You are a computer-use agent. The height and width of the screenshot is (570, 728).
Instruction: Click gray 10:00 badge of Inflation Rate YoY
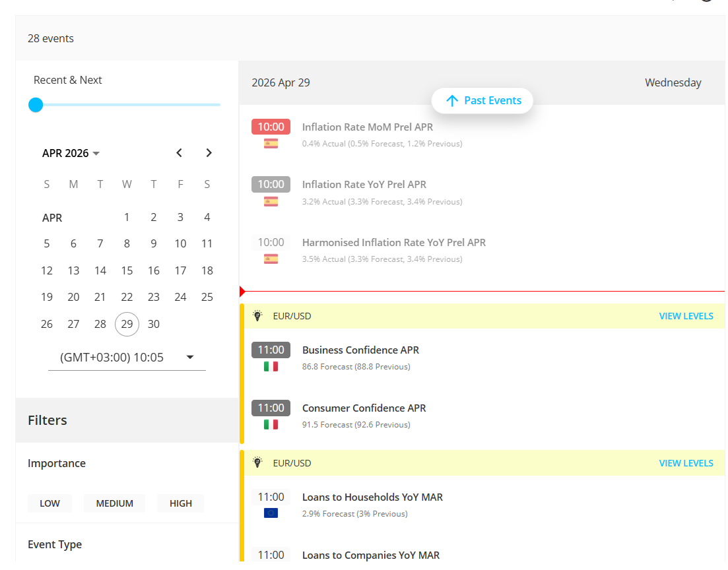click(271, 184)
